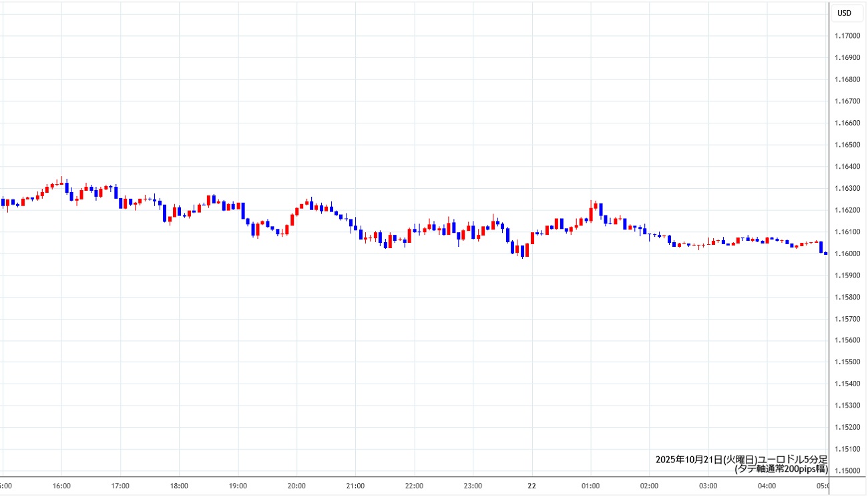Click the tall red candle peaking near 01:00
Image resolution: width=868 pixels, height=497 pixels.
(592, 213)
